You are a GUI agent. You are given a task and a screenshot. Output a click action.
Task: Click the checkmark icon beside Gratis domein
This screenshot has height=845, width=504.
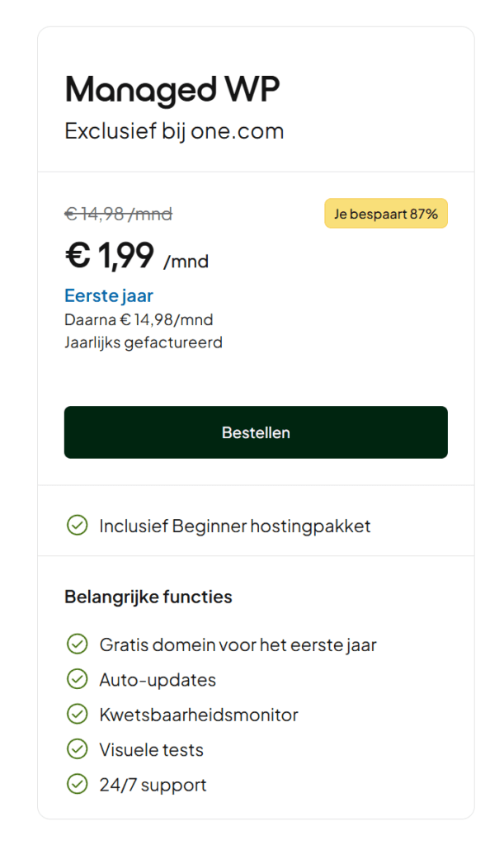point(77,644)
